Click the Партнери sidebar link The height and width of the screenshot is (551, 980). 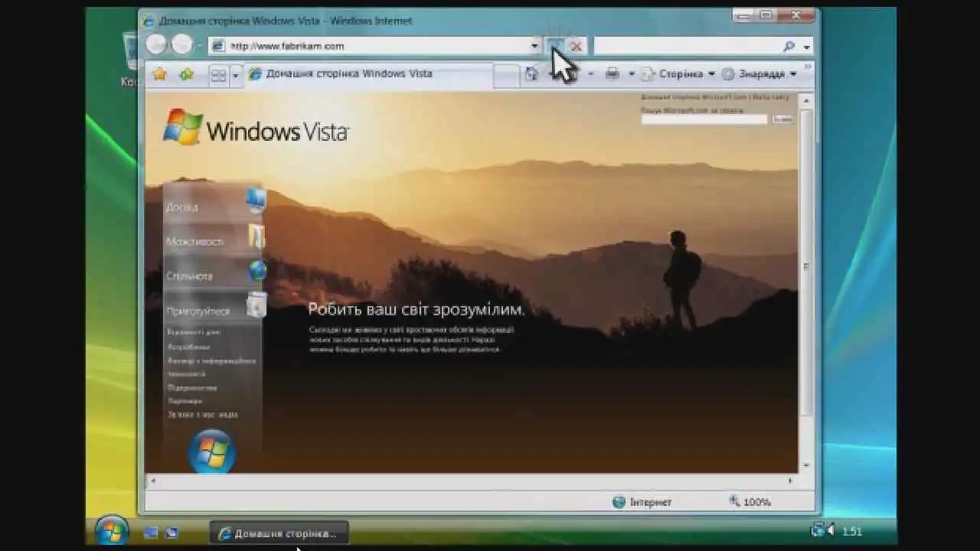click(185, 400)
